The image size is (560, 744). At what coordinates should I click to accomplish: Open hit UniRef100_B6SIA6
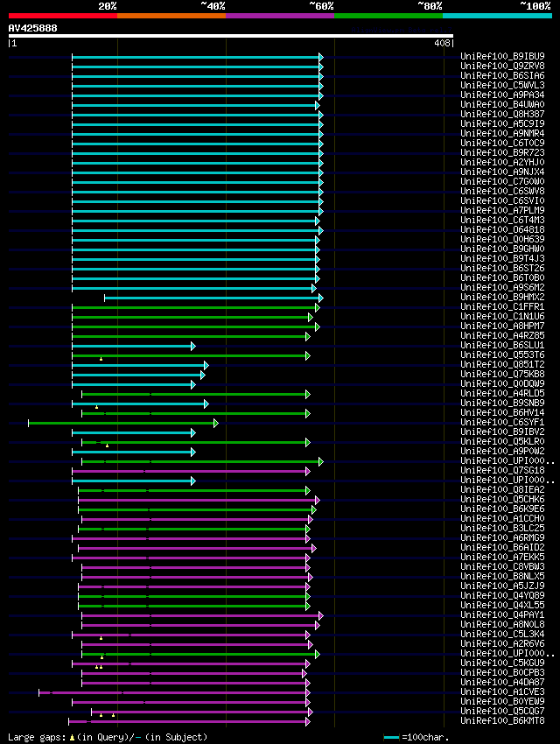click(502, 75)
